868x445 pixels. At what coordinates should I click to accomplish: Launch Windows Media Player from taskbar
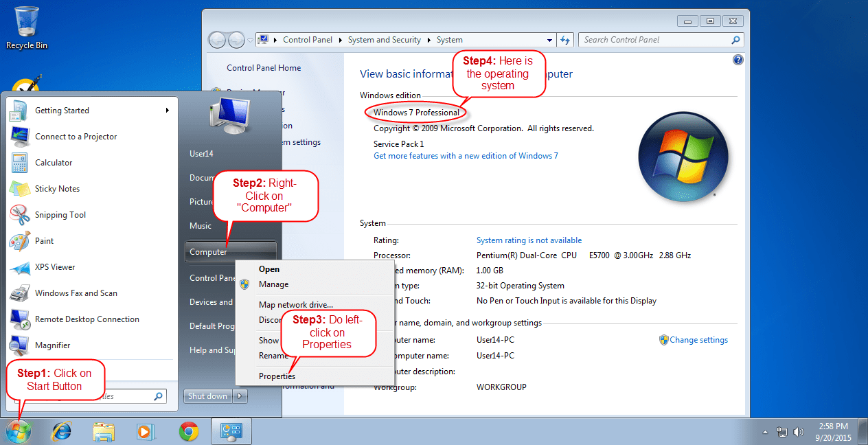pyautogui.click(x=144, y=432)
